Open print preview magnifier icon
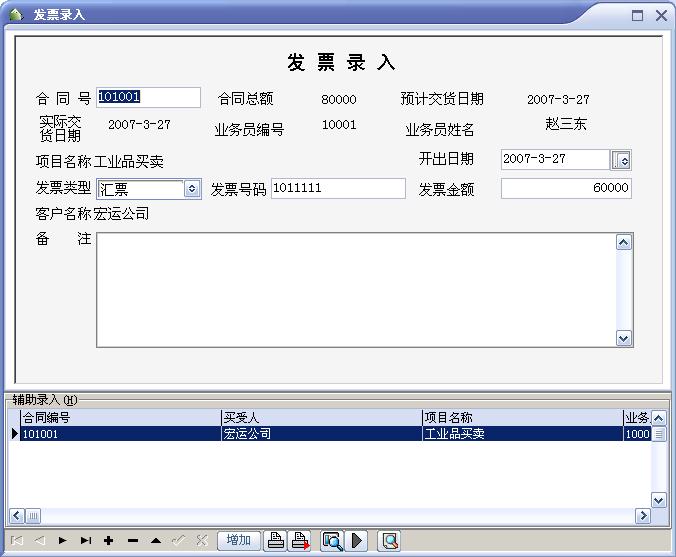The image size is (676, 557). click(x=332, y=540)
